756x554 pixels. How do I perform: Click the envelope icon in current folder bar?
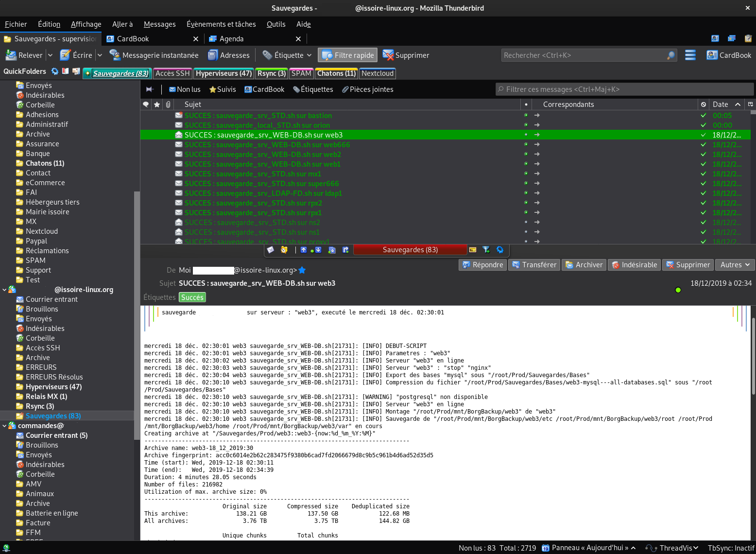pos(271,250)
